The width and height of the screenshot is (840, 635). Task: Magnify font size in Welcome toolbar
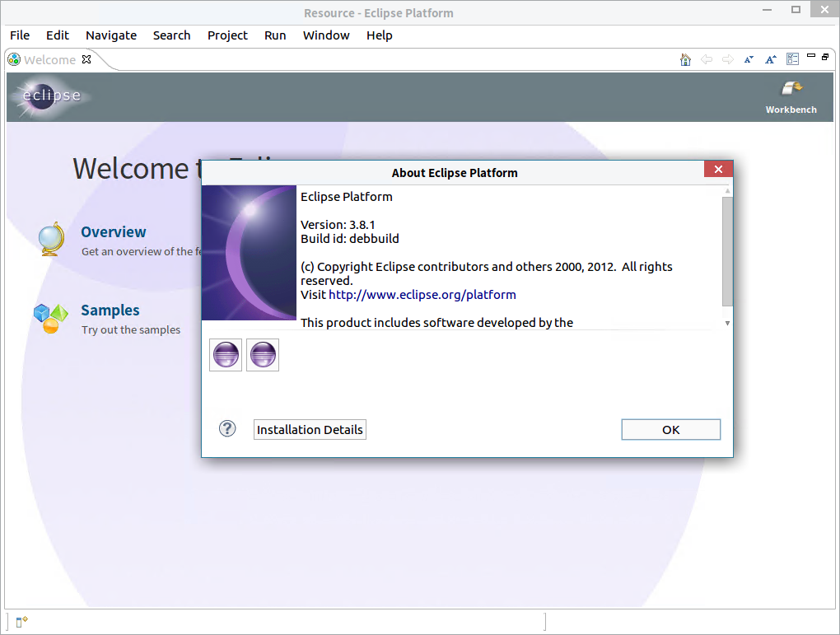tap(770, 59)
